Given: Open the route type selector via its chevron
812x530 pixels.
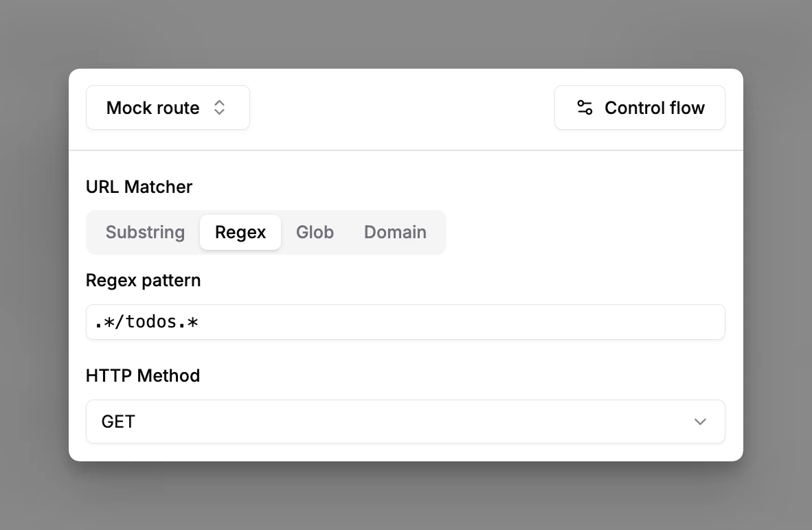Looking at the screenshot, I should coord(219,107).
